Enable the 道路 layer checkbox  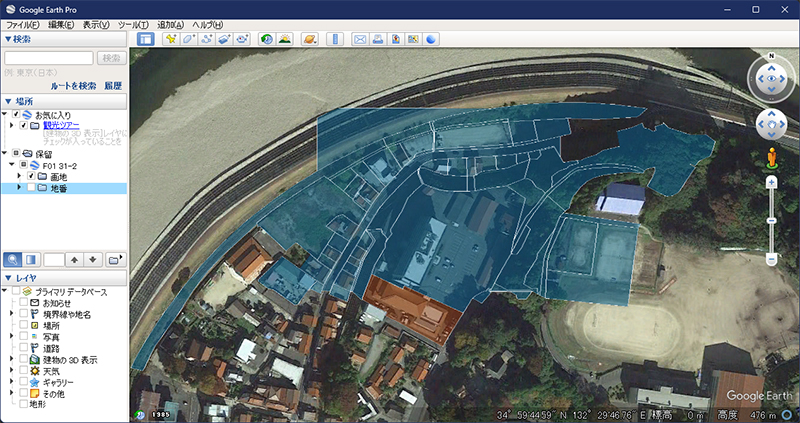(23, 348)
